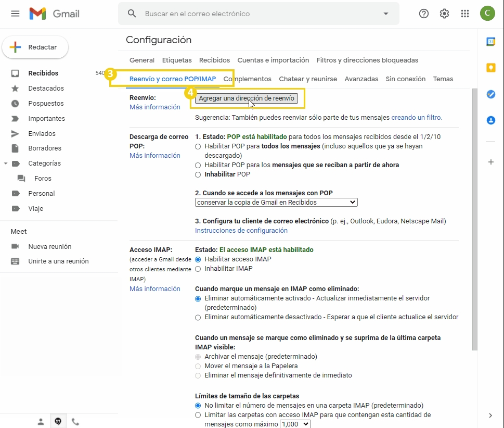Select Inhabilitar IMAP radio button
This screenshot has height=428, width=504.
198,269
